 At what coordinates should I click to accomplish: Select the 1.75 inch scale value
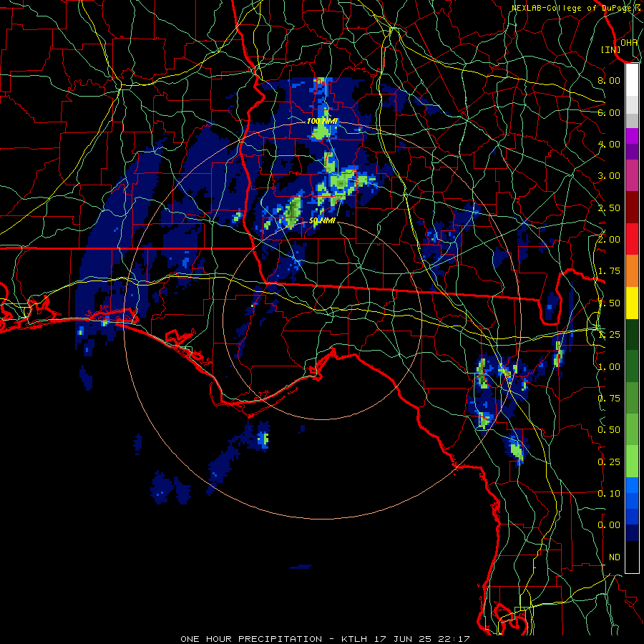click(x=609, y=271)
